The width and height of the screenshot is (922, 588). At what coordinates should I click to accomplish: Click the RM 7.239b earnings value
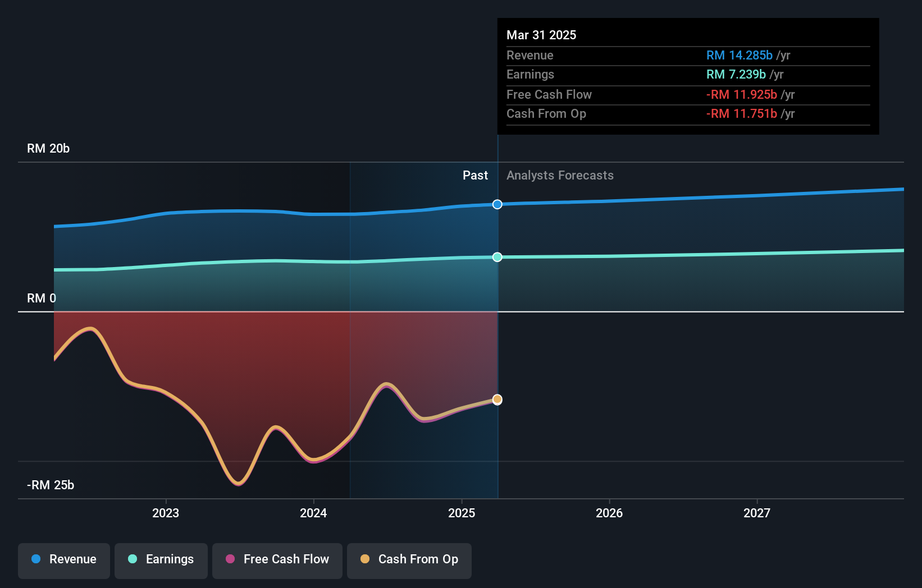pos(736,74)
